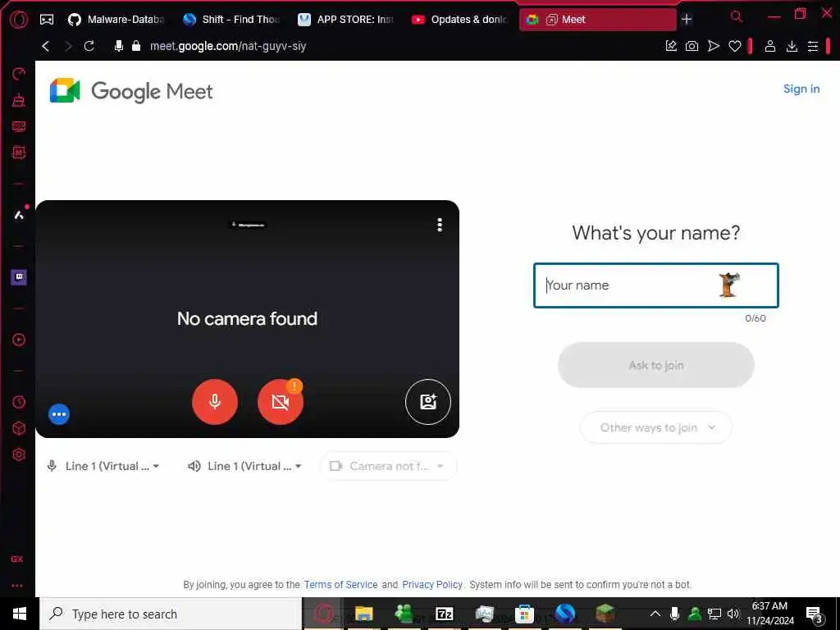Open tab search magnifier icon
Viewport: 840px width, 630px height.
[737, 16]
